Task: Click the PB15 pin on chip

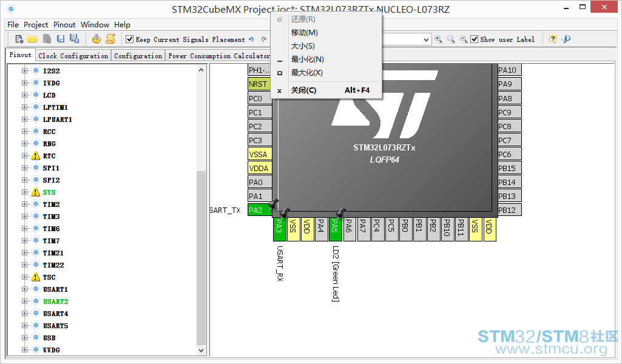Action: pyautogui.click(x=509, y=168)
